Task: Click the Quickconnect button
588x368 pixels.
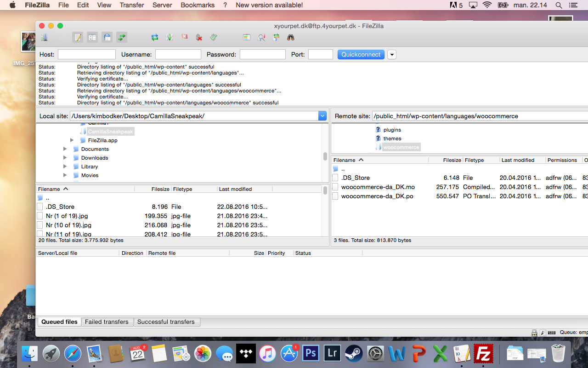Action: coord(361,54)
